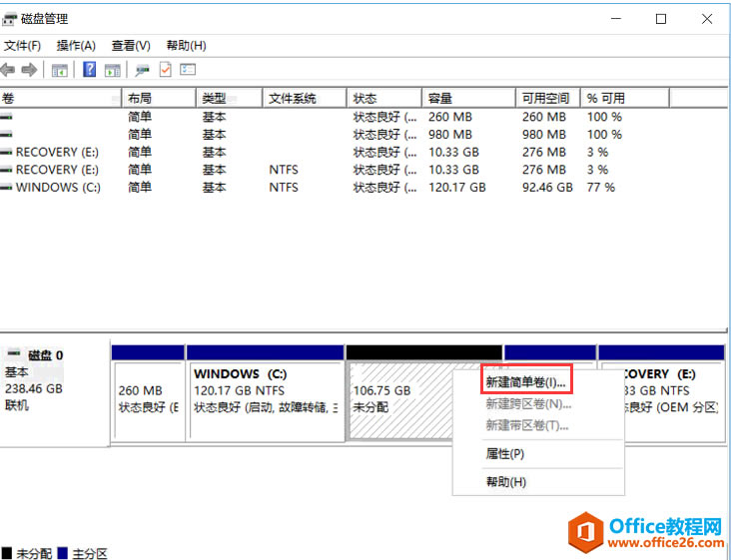The height and width of the screenshot is (560, 731).
Task: Sort by the 可用空间 column header
Action: (548, 98)
